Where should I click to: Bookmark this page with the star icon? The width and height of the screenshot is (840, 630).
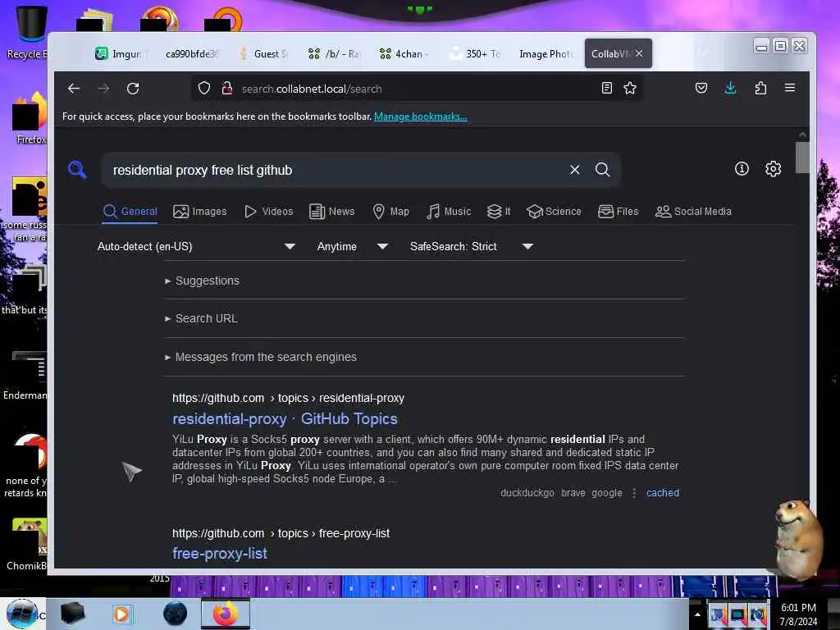[x=630, y=88]
